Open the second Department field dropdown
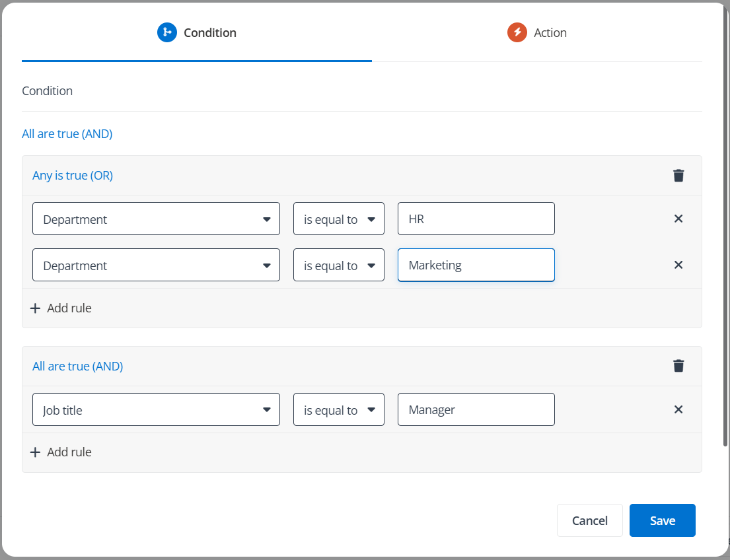 (156, 265)
